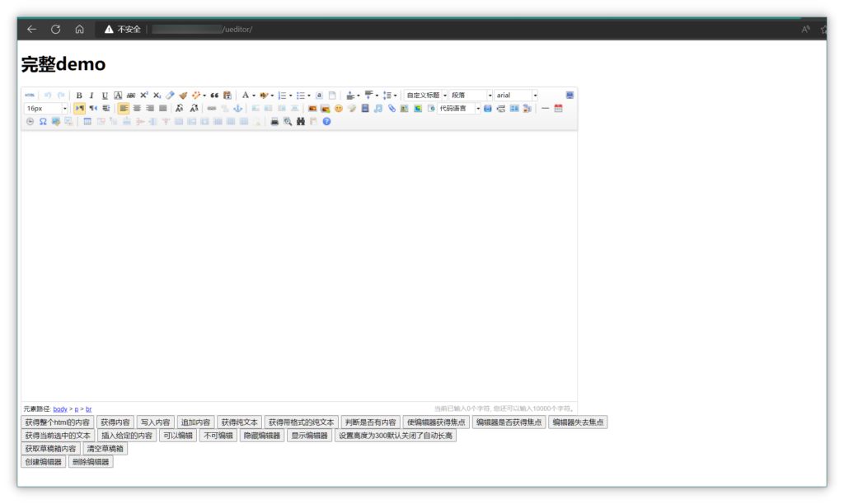
Task: Insert a hyperlink with link icon
Action: click(212, 108)
